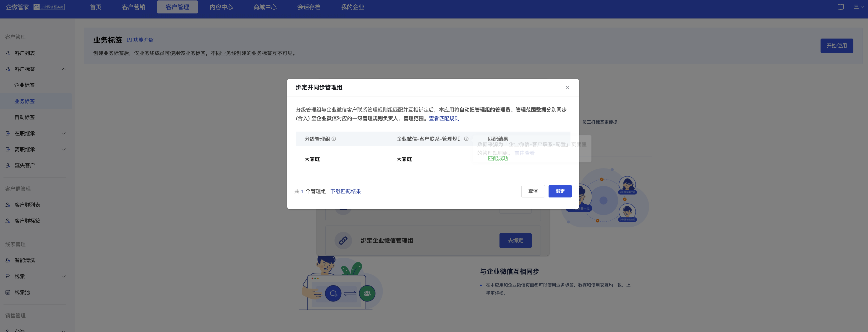Open the top-right hamburger menu dropdown
Viewport: 868px width, 332px height.
tap(859, 7)
